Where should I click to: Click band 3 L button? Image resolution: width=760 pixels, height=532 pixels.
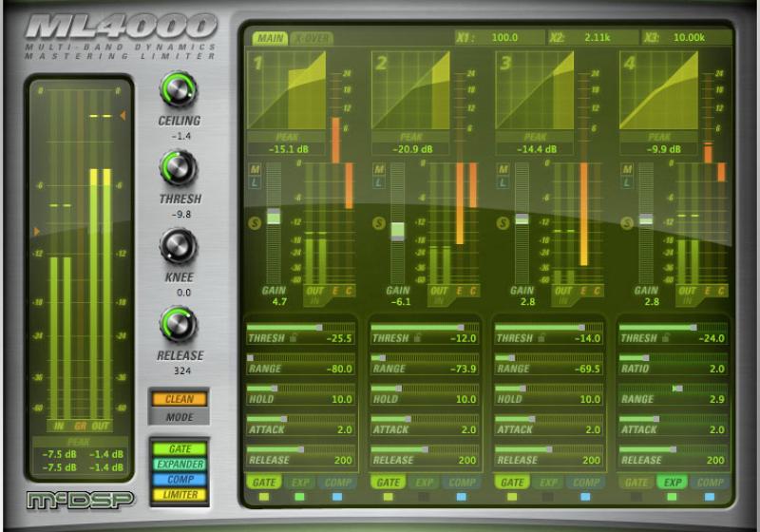tap(503, 182)
